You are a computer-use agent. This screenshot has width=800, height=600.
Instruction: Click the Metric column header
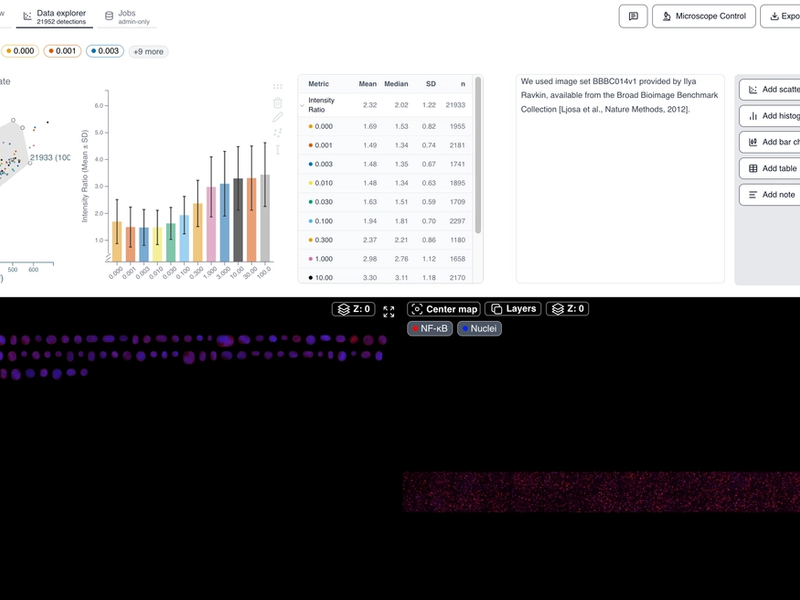click(318, 84)
